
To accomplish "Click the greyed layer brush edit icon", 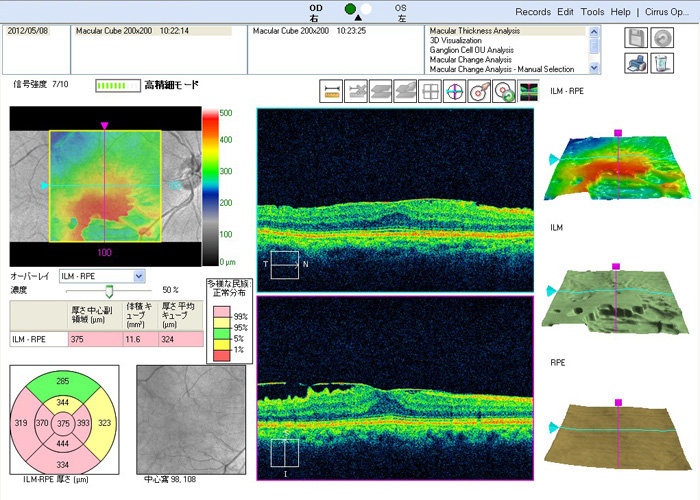I will [405, 91].
